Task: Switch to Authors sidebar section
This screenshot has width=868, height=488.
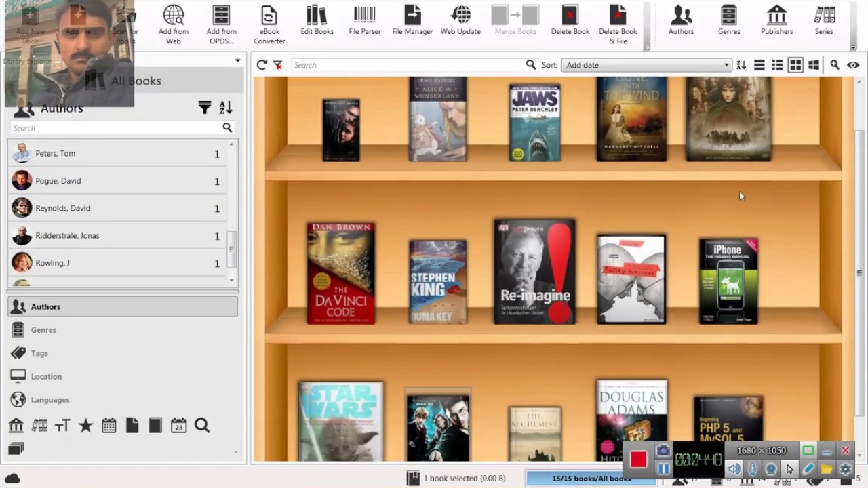Action: coord(123,306)
